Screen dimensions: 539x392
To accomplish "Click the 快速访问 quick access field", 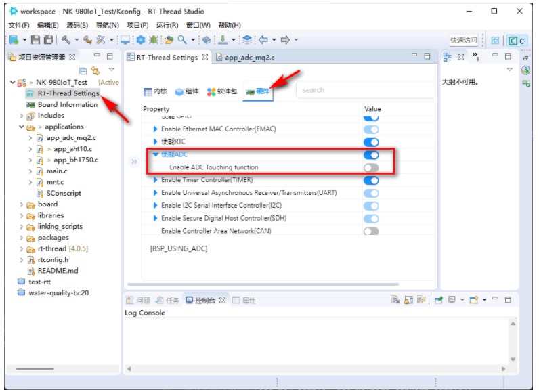I will [x=463, y=40].
